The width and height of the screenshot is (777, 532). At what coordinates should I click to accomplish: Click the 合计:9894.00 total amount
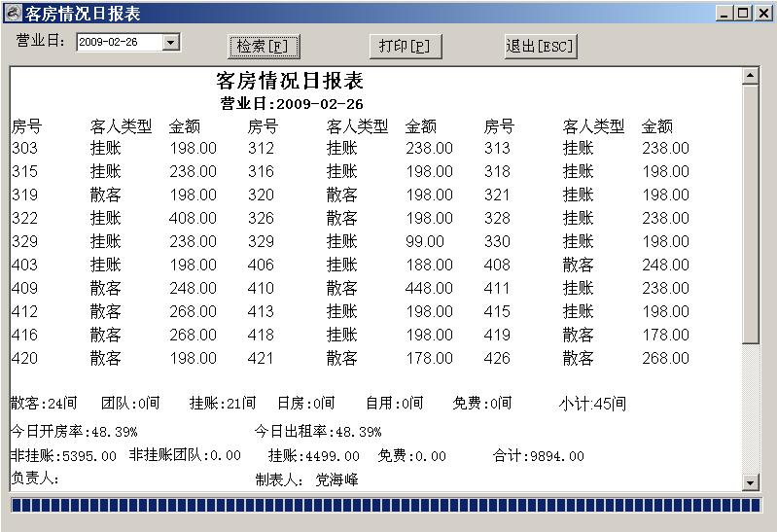[539, 455]
